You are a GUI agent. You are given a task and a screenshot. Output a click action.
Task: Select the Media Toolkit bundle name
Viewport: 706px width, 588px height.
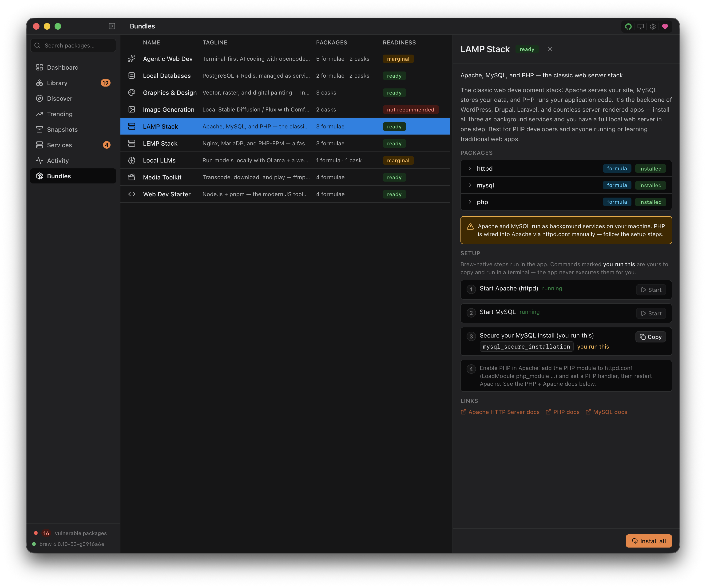(162, 177)
